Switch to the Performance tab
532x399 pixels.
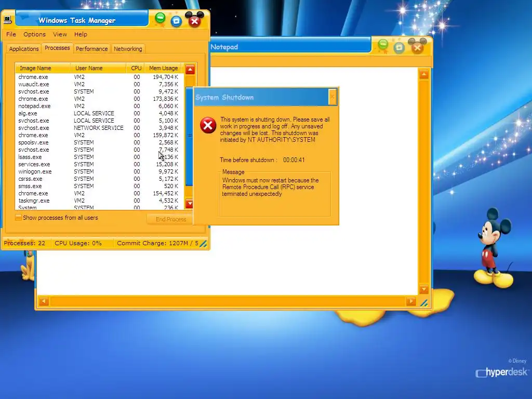click(91, 49)
